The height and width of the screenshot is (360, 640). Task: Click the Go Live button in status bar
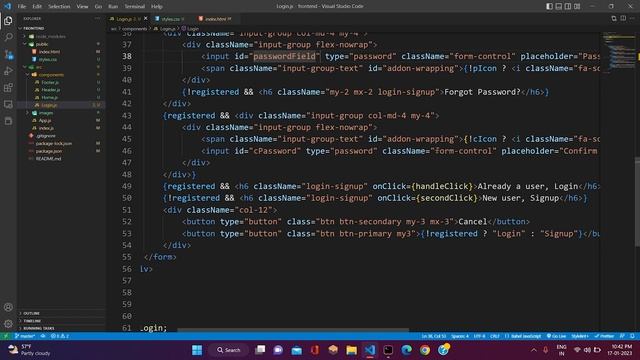556,336
